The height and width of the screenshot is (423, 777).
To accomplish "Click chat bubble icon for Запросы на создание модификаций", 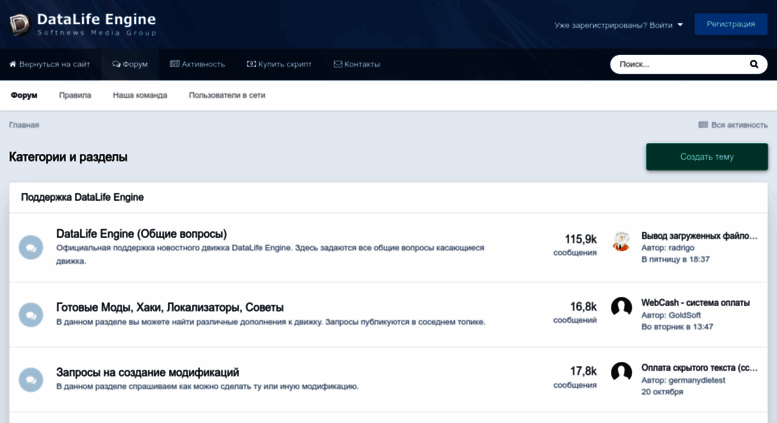I will point(31,380).
